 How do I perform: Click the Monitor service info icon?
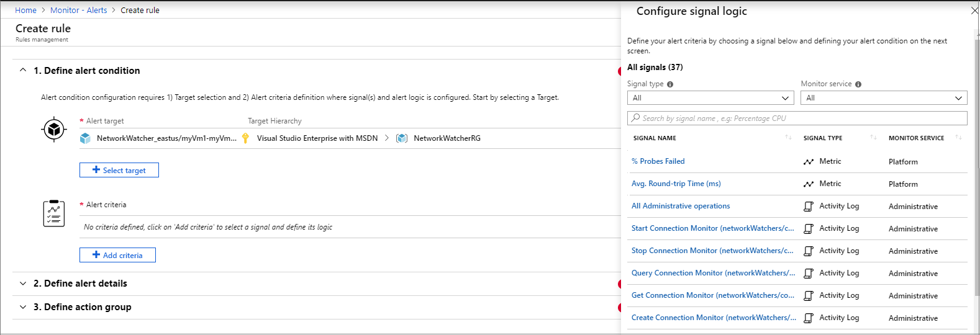coord(858,84)
